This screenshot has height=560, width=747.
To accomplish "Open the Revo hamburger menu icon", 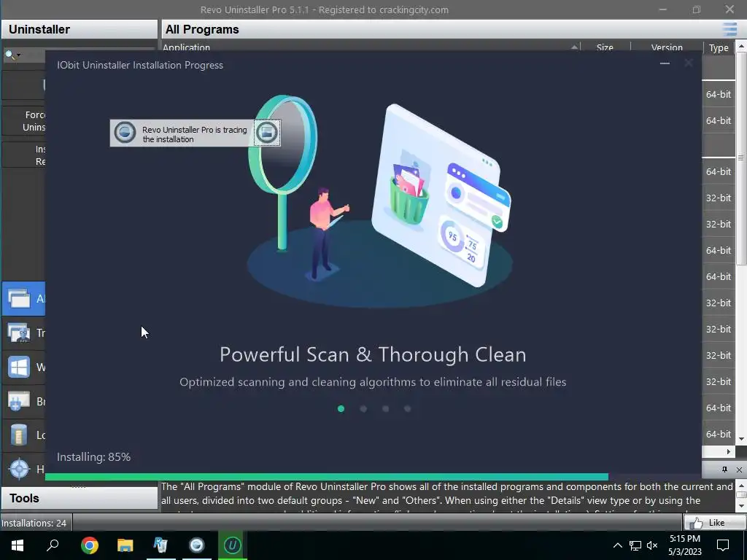I will (729, 29).
